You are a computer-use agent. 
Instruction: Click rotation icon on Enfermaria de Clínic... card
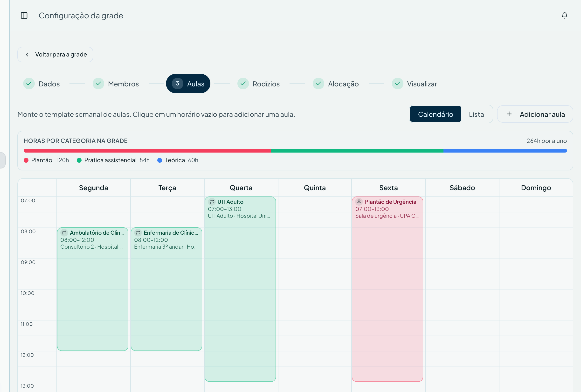pyautogui.click(x=138, y=233)
